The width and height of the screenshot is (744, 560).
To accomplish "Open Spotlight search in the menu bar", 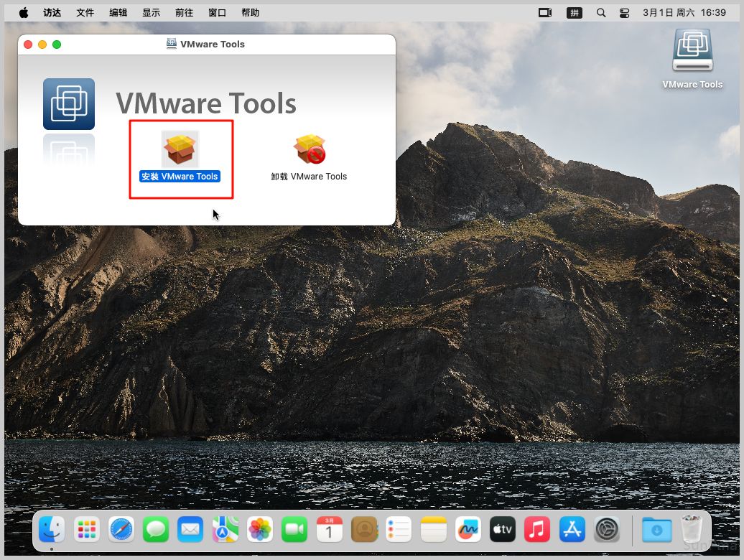I will coord(601,13).
